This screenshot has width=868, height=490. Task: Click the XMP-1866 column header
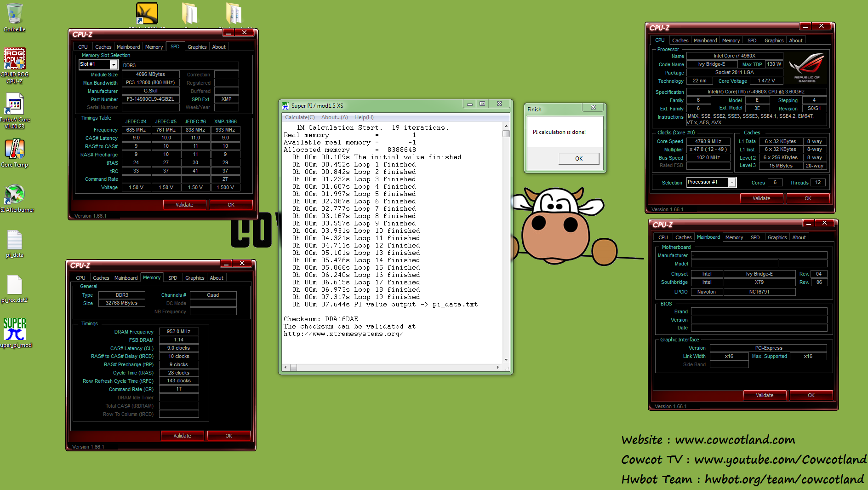click(225, 122)
